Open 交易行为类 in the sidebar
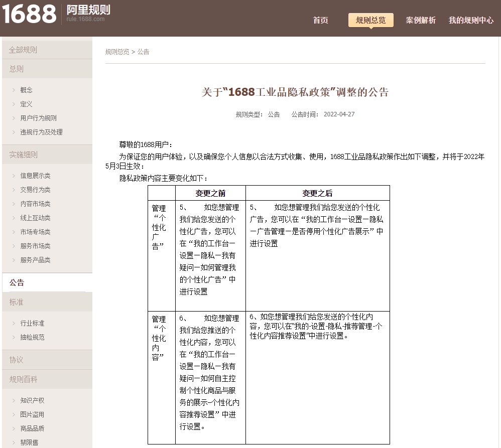 point(35,190)
